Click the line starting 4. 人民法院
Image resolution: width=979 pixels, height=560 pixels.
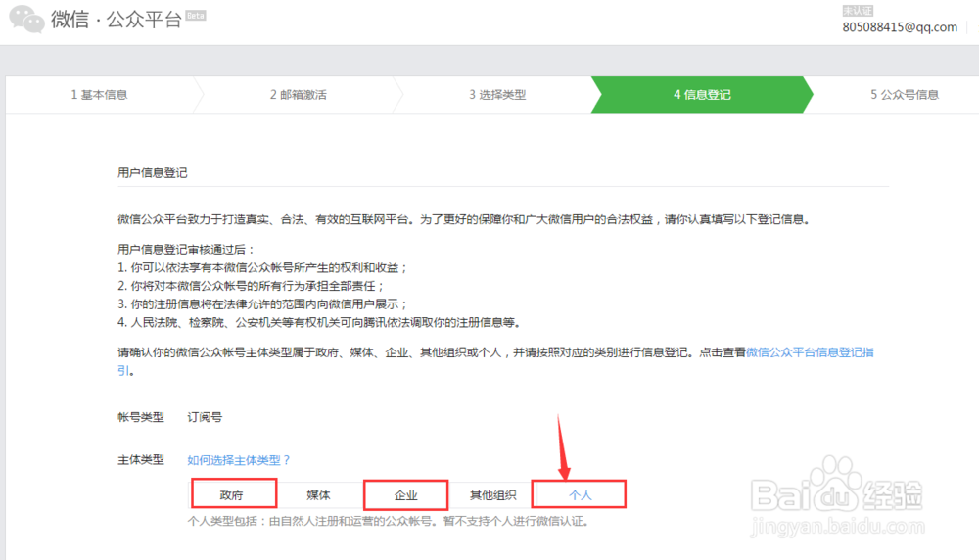pos(320,322)
